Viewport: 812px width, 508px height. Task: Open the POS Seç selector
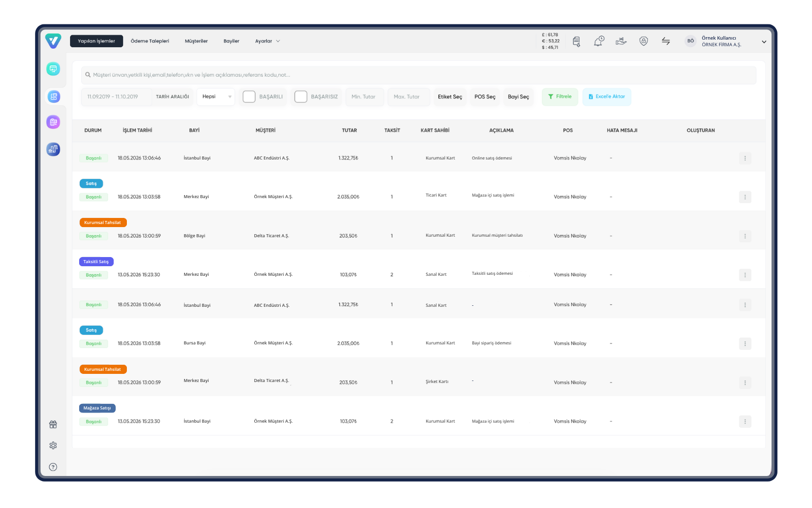coord(485,97)
